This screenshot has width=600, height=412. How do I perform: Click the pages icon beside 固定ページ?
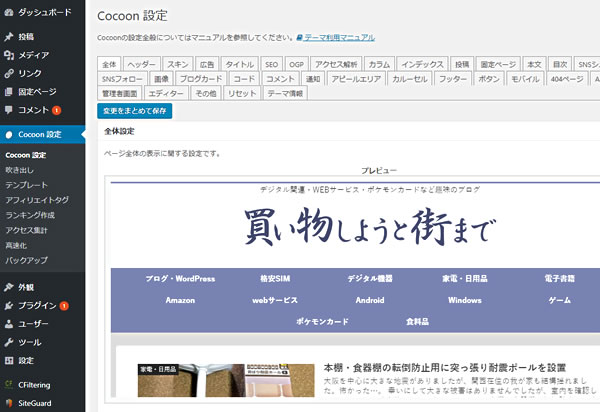pyautogui.click(x=9, y=92)
